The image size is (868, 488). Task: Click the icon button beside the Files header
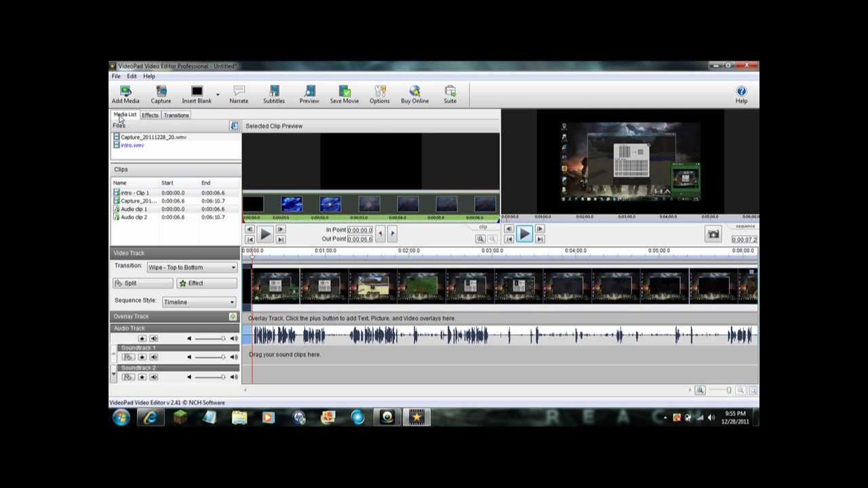click(234, 126)
